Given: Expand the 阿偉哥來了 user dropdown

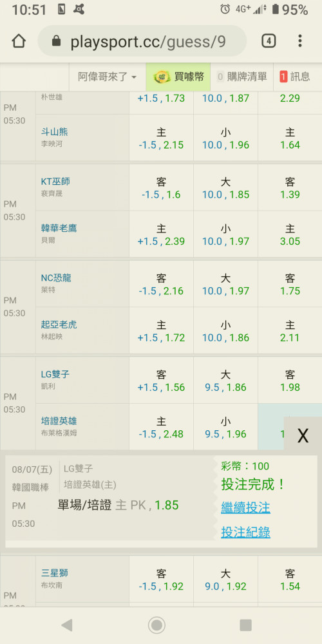Looking at the screenshot, I should (x=107, y=77).
